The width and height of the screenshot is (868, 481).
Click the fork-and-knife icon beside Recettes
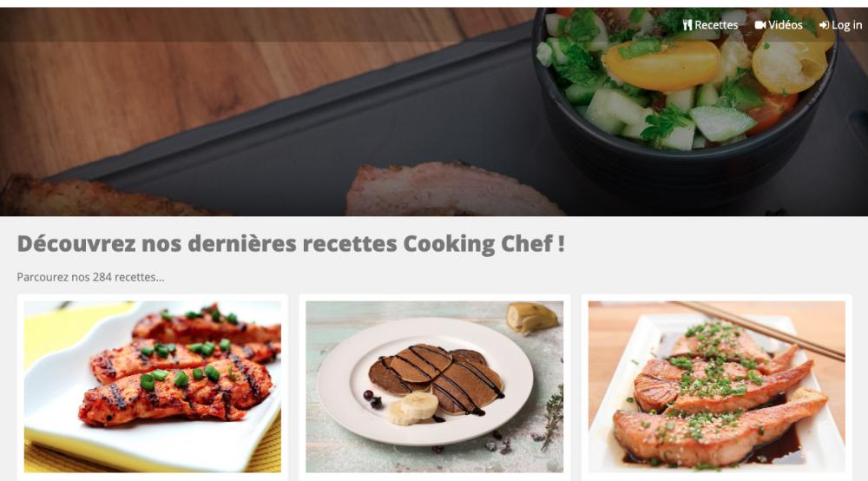pos(687,25)
